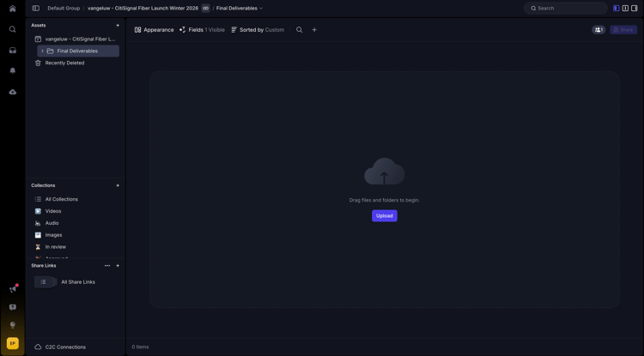Open the help question mark icon

tap(12, 307)
